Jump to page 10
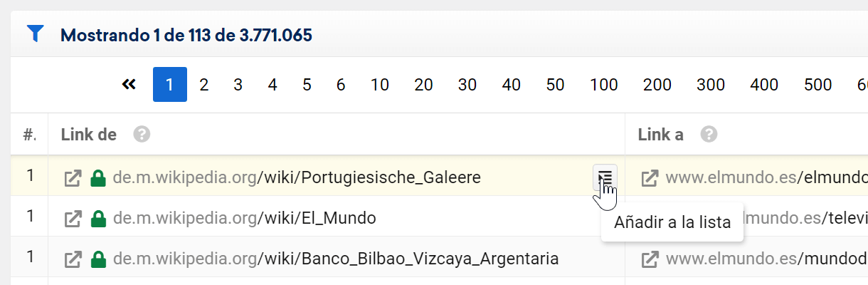The width and height of the screenshot is (868, 285). pyautogui.click(x=380, y=85)
